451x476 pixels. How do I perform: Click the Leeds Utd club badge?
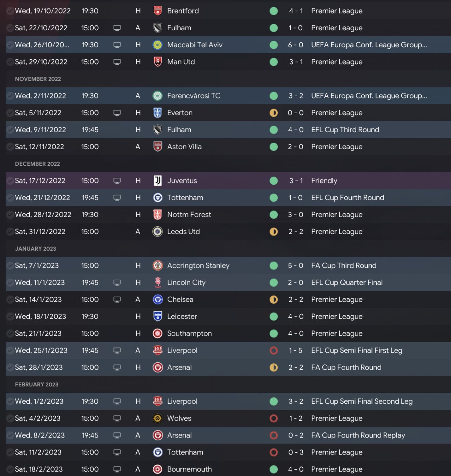(157, 232)
